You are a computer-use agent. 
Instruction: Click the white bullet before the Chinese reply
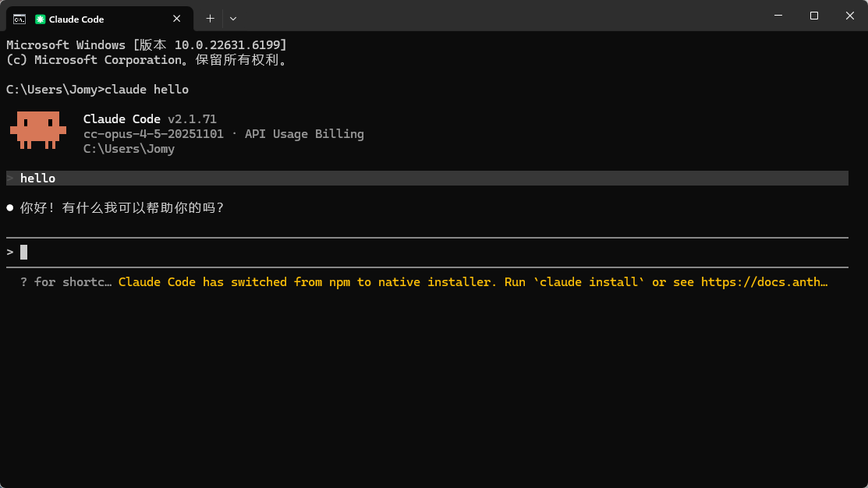click(x=10, y=208)
